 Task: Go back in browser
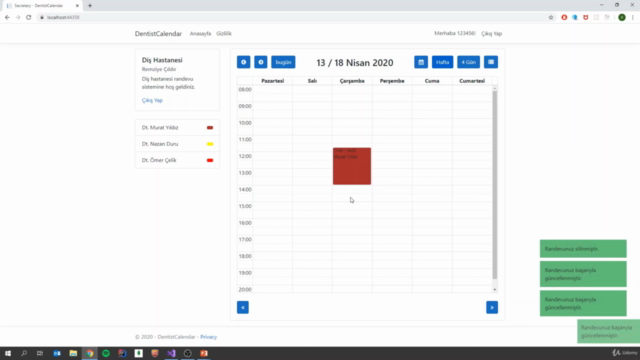click(x=7, y=17)
